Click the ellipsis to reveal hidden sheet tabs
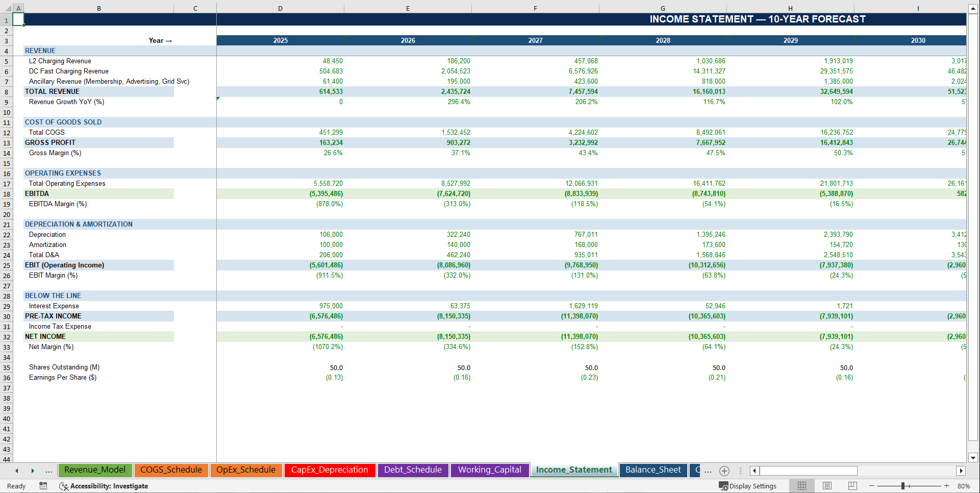Viewport: 980px width, 493px height. click(x=49, y=471)
